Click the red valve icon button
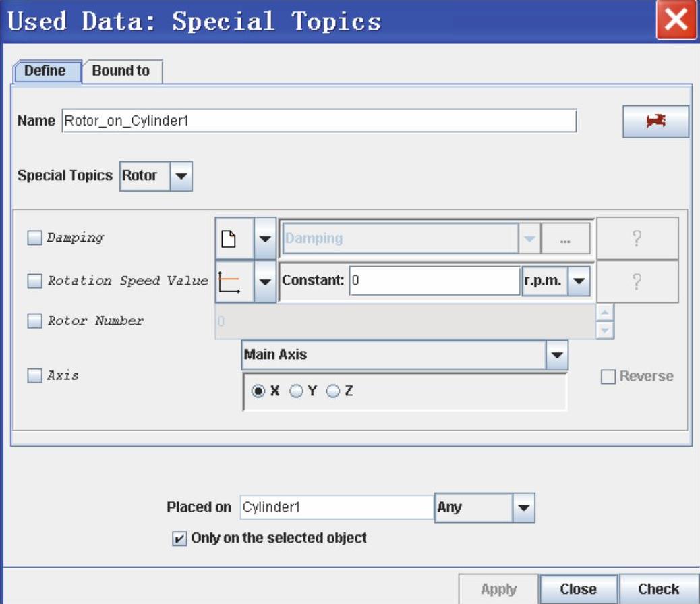The image size is (700, 604). (655, 121)
